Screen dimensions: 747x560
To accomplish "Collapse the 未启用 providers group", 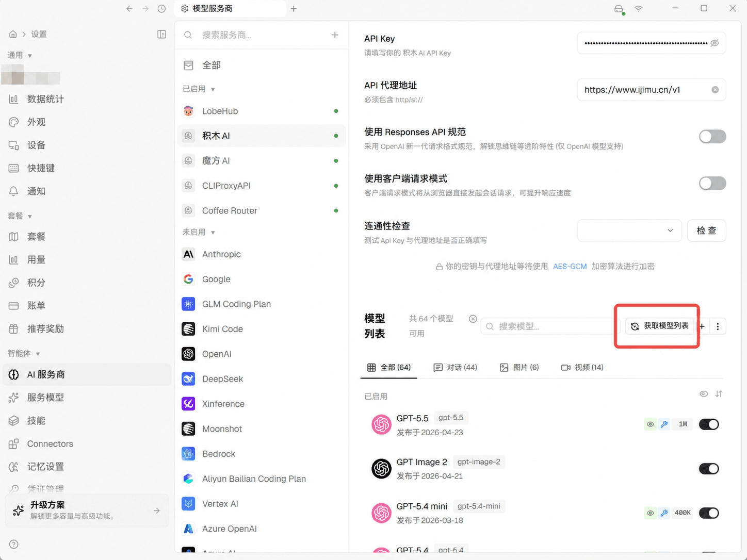I will click(x=199, y=232).
